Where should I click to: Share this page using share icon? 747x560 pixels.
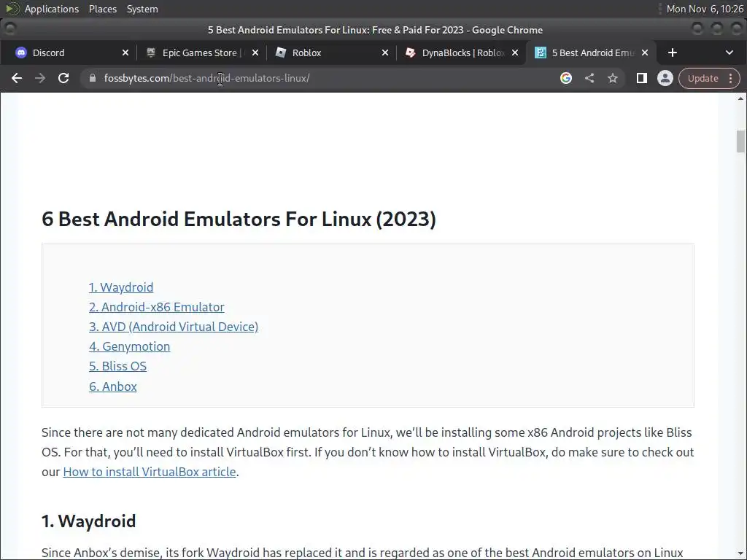tap(589, 78)
